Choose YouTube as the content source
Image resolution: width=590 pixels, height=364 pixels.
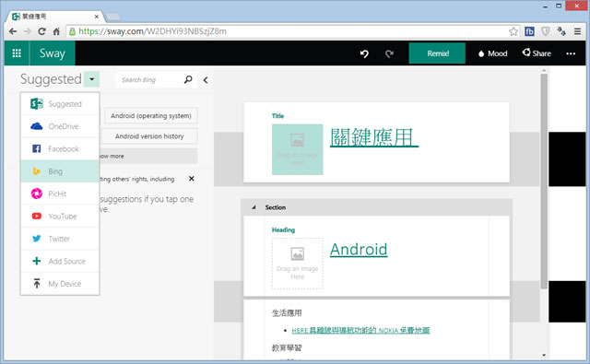(x=60, y=217)
